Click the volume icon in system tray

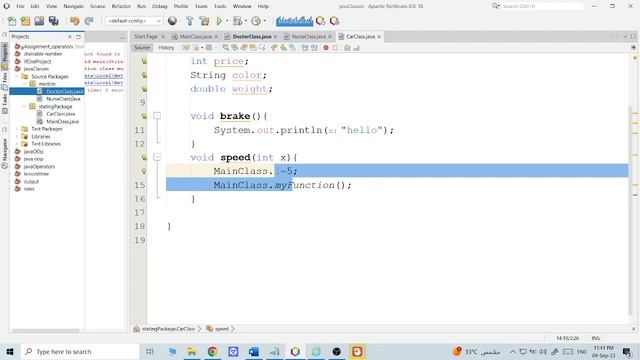543,351
